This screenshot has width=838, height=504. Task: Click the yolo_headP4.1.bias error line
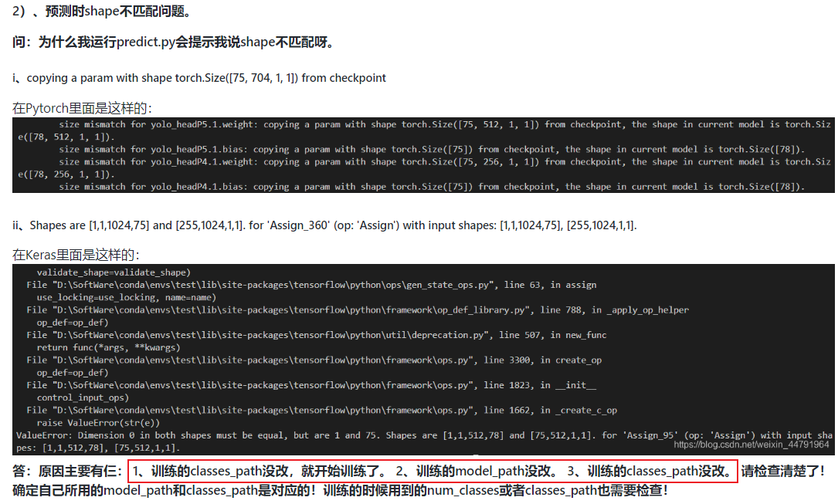pyautogui.click(x=433, y=186)
